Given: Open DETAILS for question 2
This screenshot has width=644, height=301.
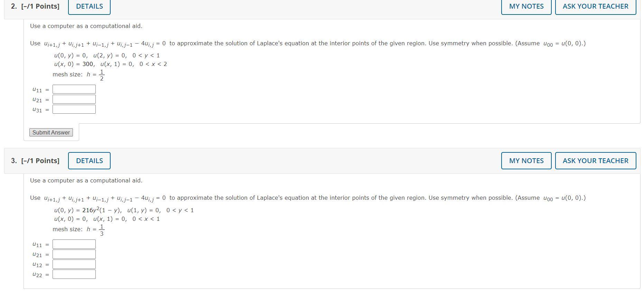Looking at the screenshot, I should tap(89, 6).
